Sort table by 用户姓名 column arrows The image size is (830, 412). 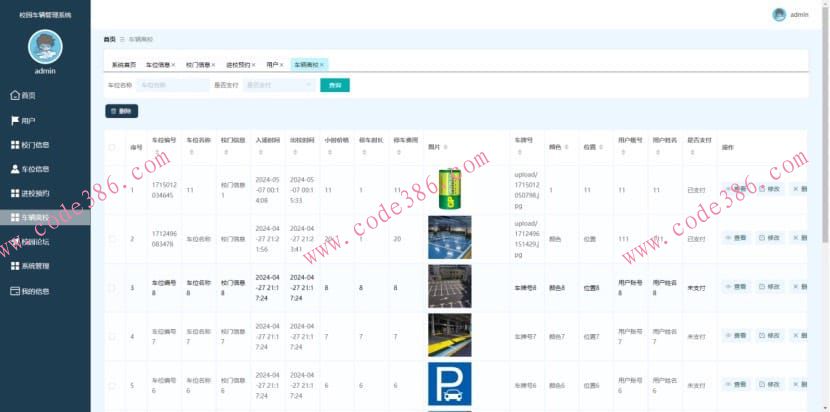pyautogui.click(x=657, y=152)
